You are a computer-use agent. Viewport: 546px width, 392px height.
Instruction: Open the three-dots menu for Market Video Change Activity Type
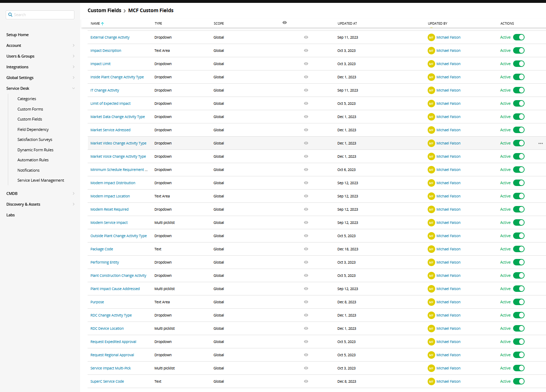[541, 143]
